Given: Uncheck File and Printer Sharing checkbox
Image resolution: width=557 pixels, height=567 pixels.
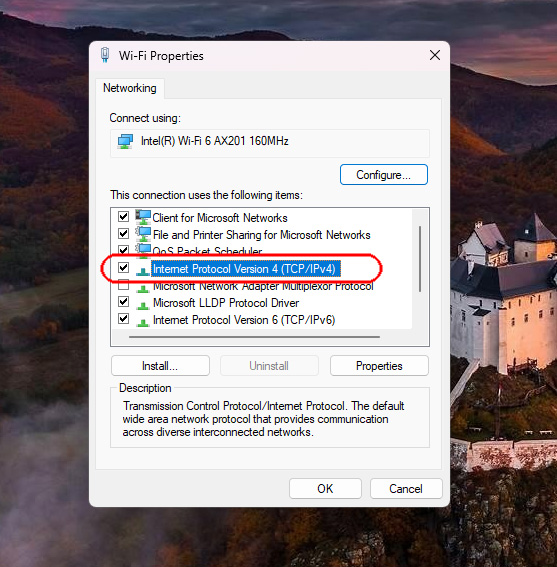Looking at the screenshot, I should point(123,233).
